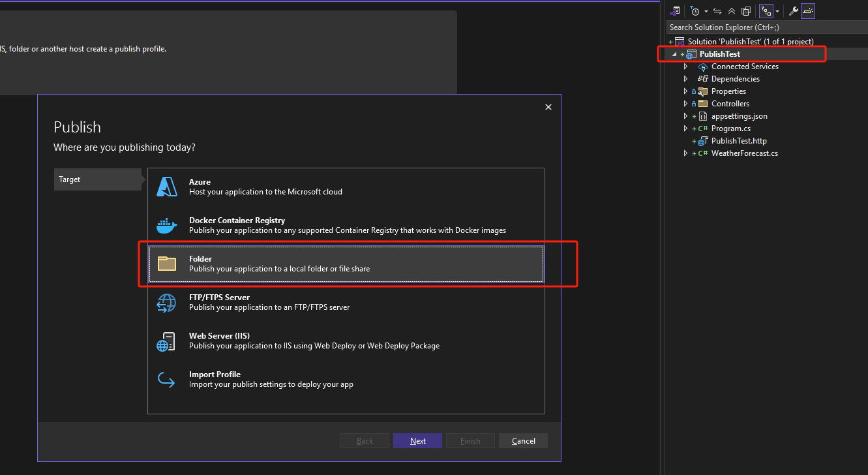868x475 pixels.
Task: Choose Docker Container Registry target
Action: click(346, 225)
